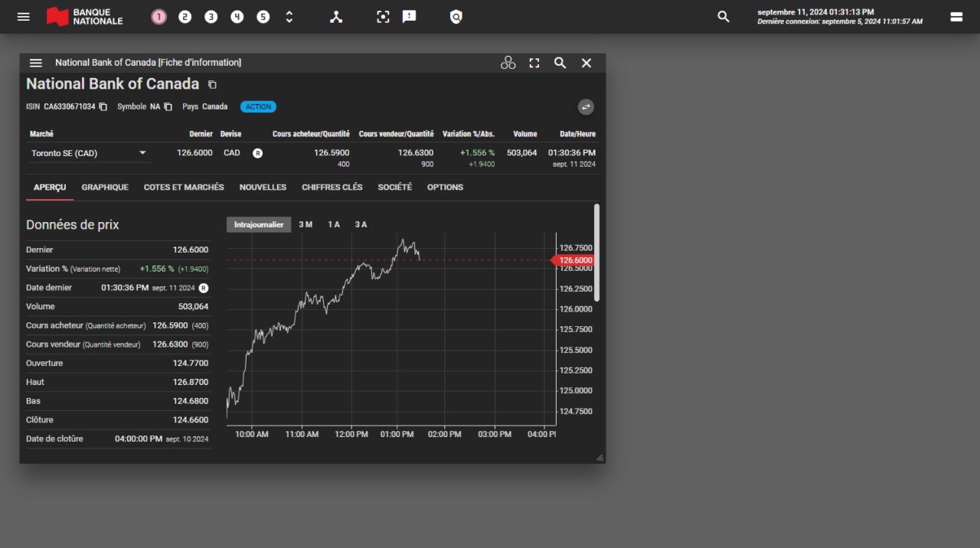Switch to workspace 4
Image resolution: width=980 pixels, height=548 pixels.
[x=237, y=17]
